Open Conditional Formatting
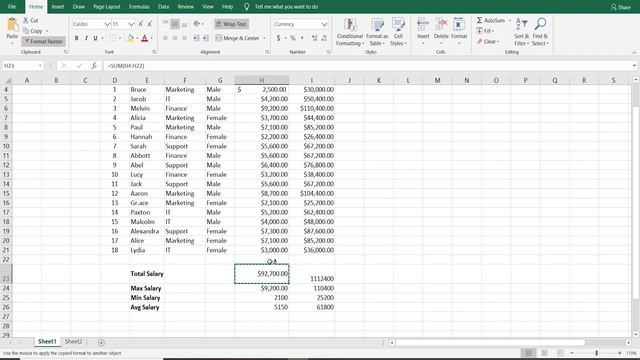This screenshot has width=640, height=360. [x=350, y=32]
